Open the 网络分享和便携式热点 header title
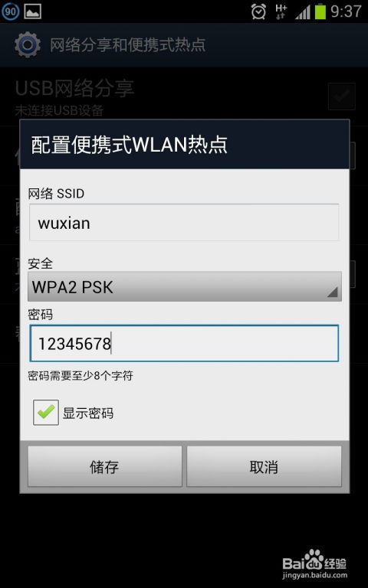 pyautogui.click(x=128, y=44)
